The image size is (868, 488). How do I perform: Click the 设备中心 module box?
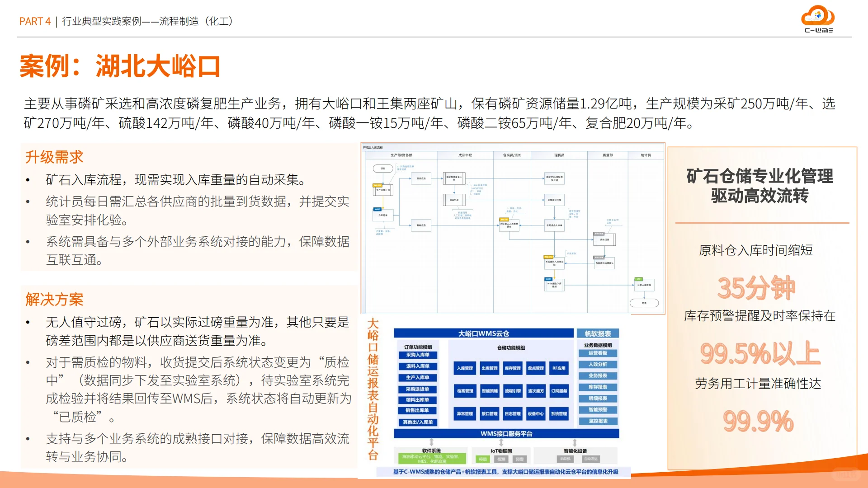click(536, 413)
